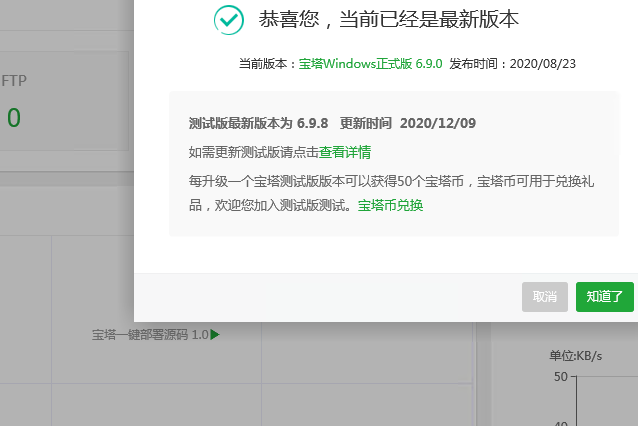The height and width of the screenshot is (426, 638).
Task: Click the FTP label in background panel
Action: (14, 81)
